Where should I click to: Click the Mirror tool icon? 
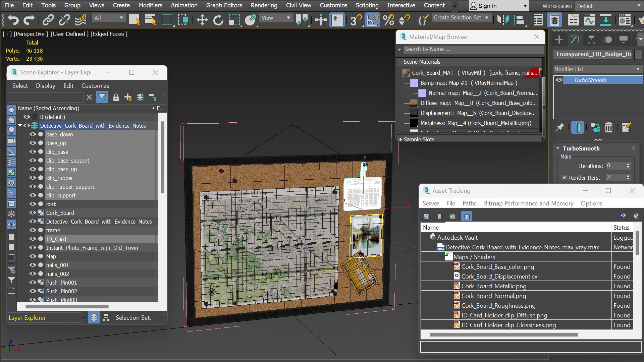coord(503,20)
